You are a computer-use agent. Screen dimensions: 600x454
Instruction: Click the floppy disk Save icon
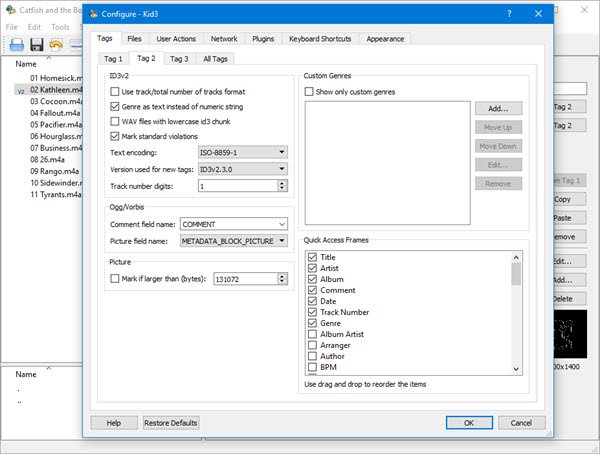(36, 45)
